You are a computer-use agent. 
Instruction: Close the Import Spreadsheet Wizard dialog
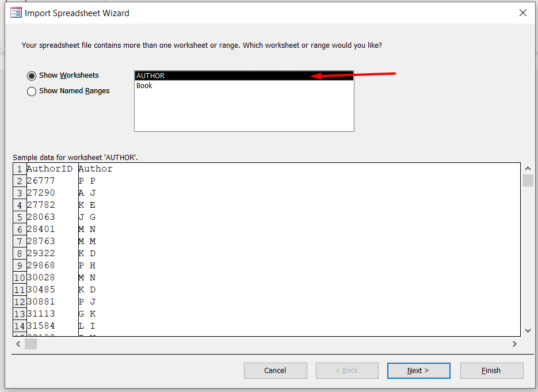pyautogui.click(x=522, y=13)
